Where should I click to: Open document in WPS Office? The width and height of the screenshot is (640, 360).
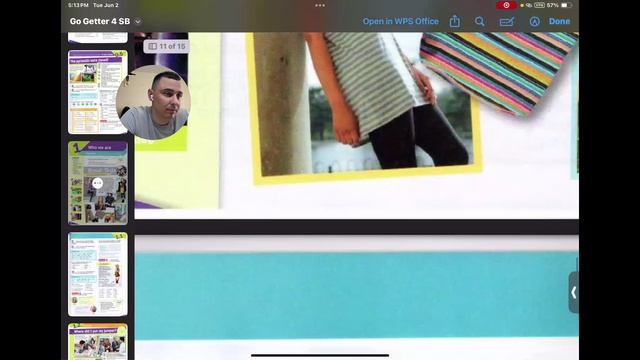(x=400, y=21)
